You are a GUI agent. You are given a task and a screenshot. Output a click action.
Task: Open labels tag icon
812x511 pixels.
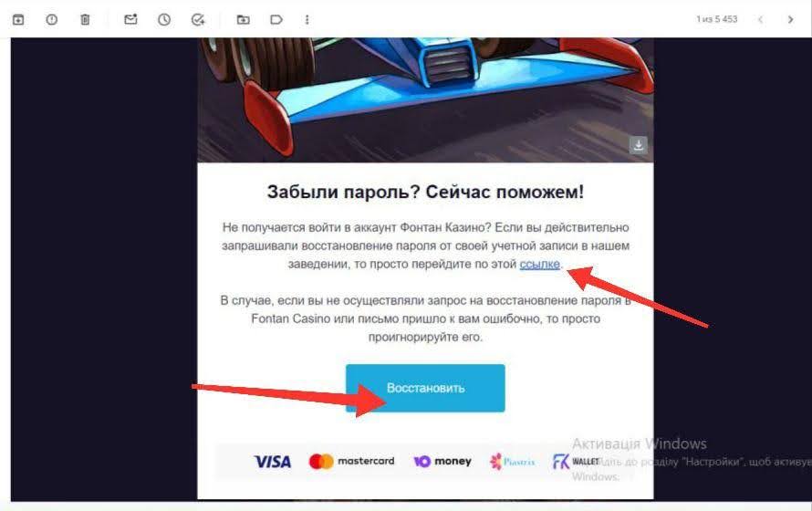click(x=276, y=20)
